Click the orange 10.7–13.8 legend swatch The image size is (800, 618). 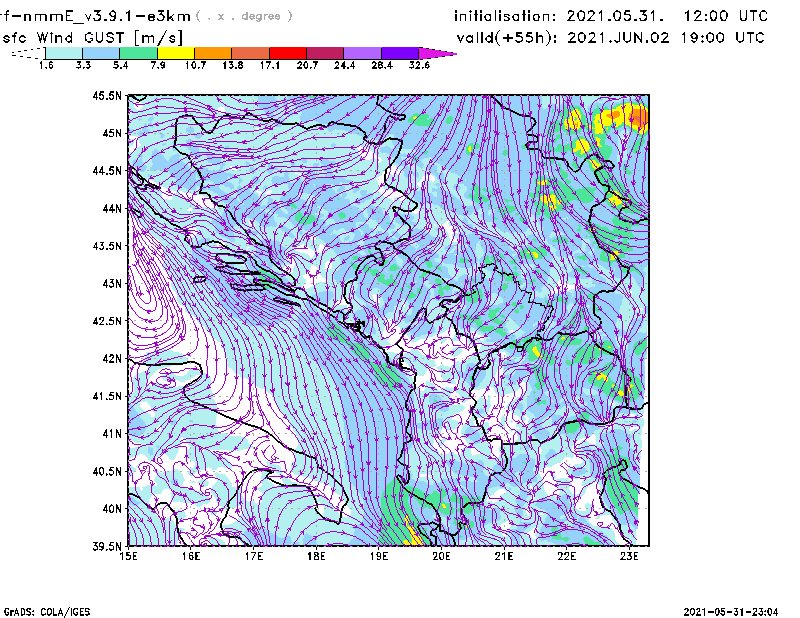point(213,53)
